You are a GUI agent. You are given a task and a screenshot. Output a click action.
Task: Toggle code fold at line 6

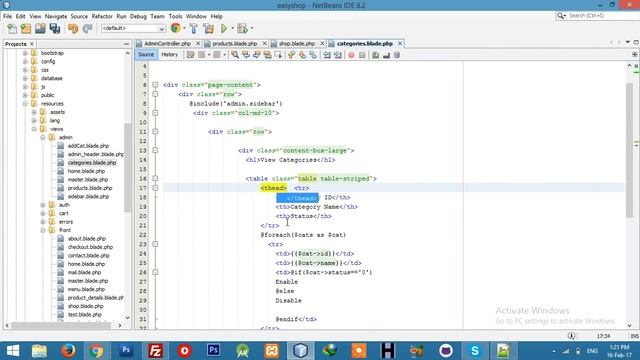[x=155, y=85]
